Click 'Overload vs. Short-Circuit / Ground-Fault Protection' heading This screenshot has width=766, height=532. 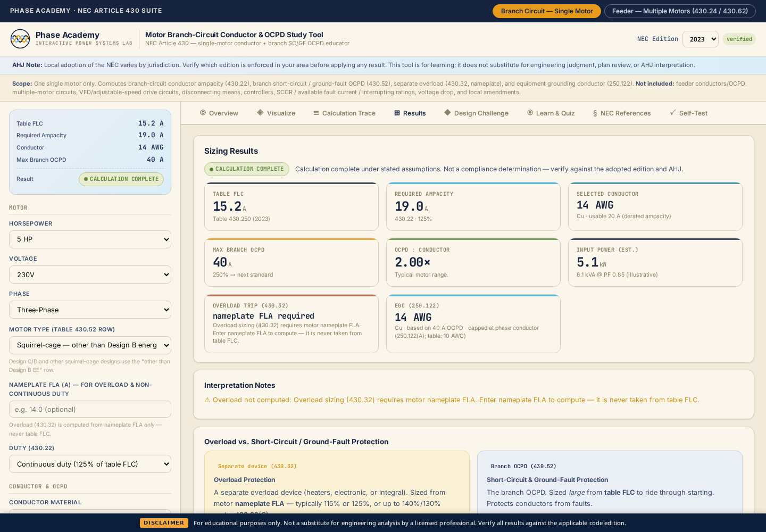[296, 442]
